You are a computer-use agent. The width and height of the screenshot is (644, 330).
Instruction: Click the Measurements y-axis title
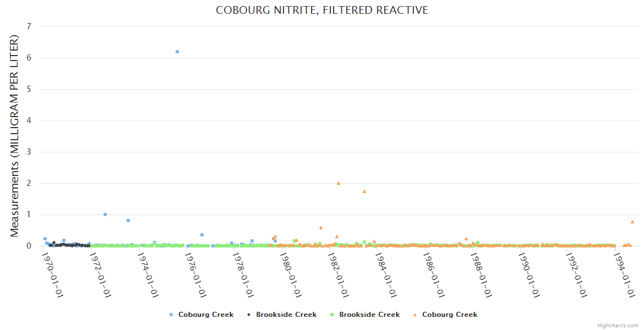click(x=15, y=136)
